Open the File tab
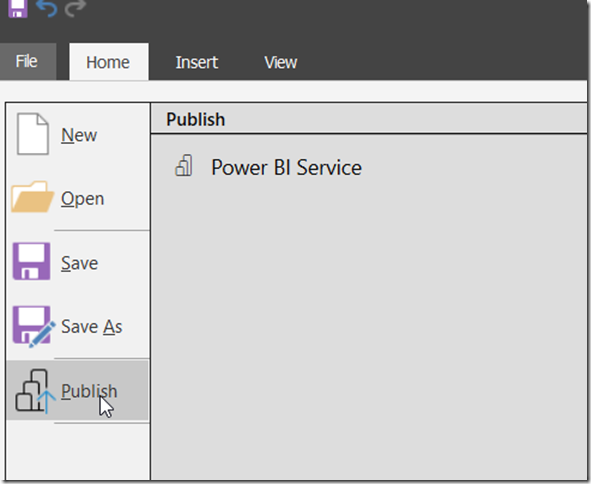Image resolution: width=591 pixels, height=484 pixels. [x=28, y=61]
